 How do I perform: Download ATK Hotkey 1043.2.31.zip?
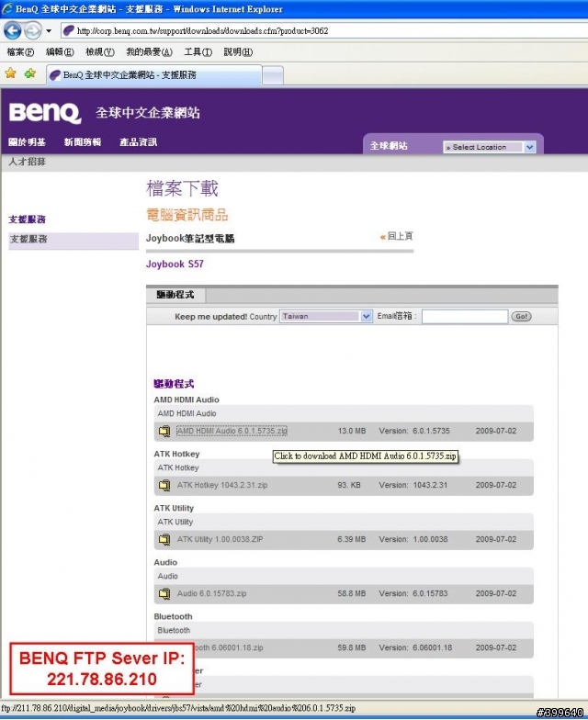click(222, 485)
